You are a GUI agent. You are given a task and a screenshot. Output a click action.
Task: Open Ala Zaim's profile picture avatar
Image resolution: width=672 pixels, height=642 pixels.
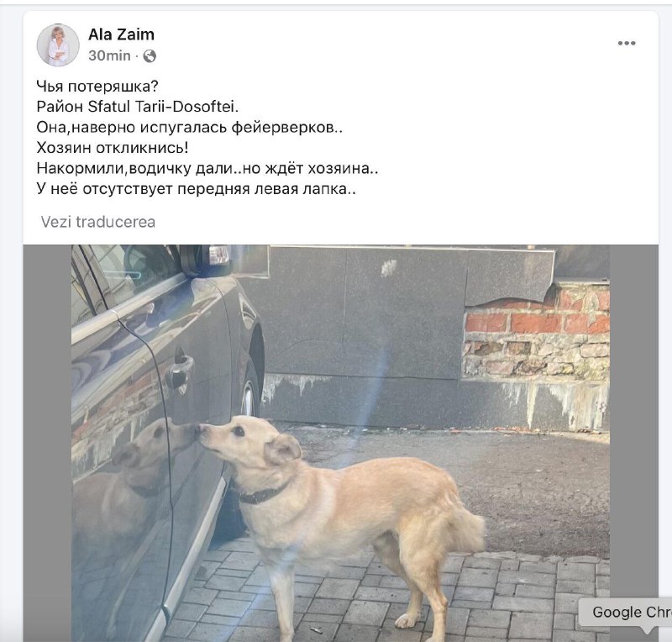pyautogui.click(x=58, y=45)
